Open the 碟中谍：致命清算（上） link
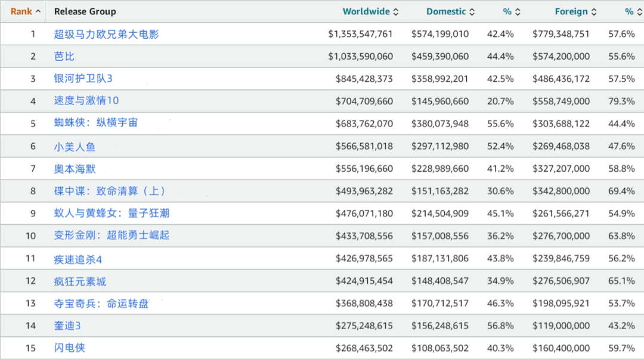Viewport: 644px width, 359px height. [x=110, y=191]
